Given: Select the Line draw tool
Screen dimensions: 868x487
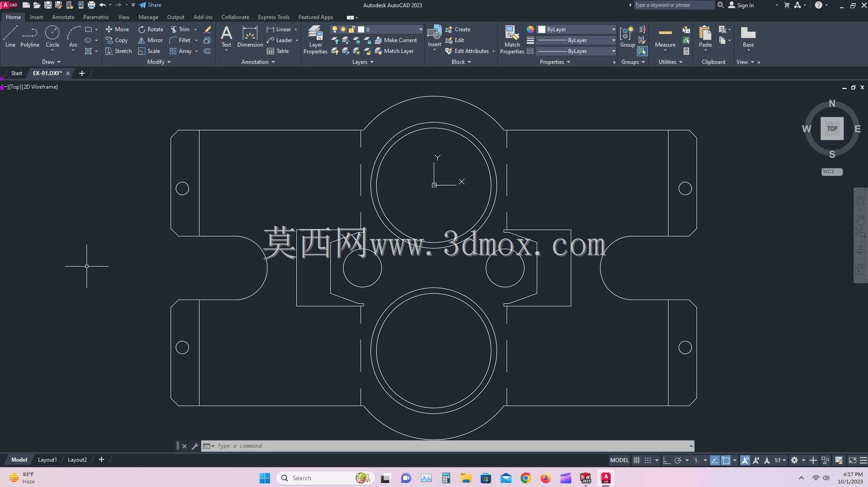Looking at the screenshot, I should 10,36.
